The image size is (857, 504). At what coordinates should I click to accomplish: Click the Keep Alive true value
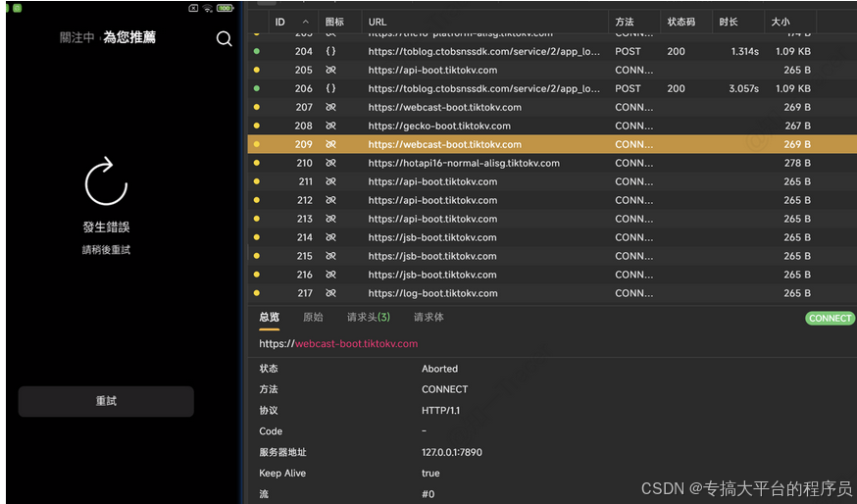click(x=430, y=474)
